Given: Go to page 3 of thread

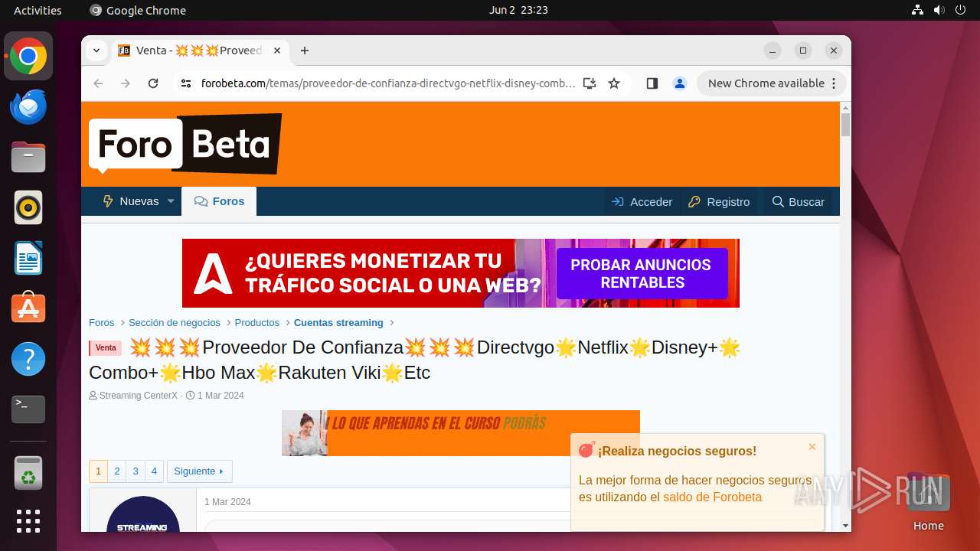Looking at the screenshot, I should (x=136, y=471).
